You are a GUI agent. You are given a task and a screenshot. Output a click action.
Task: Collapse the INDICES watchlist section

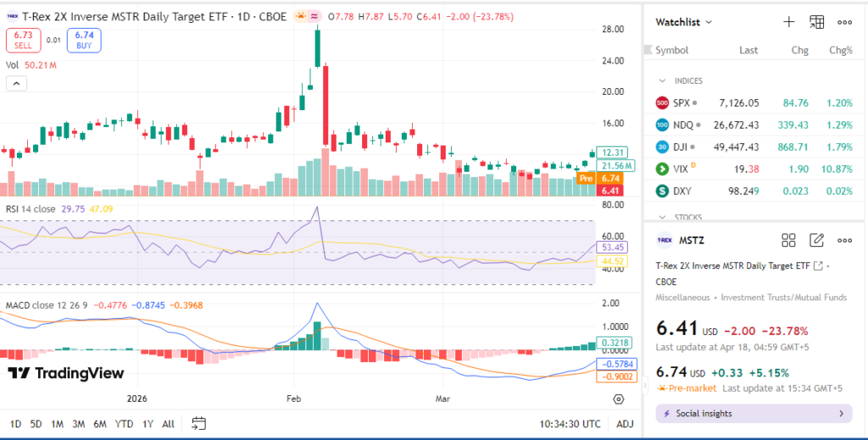[x=662, y=81]
